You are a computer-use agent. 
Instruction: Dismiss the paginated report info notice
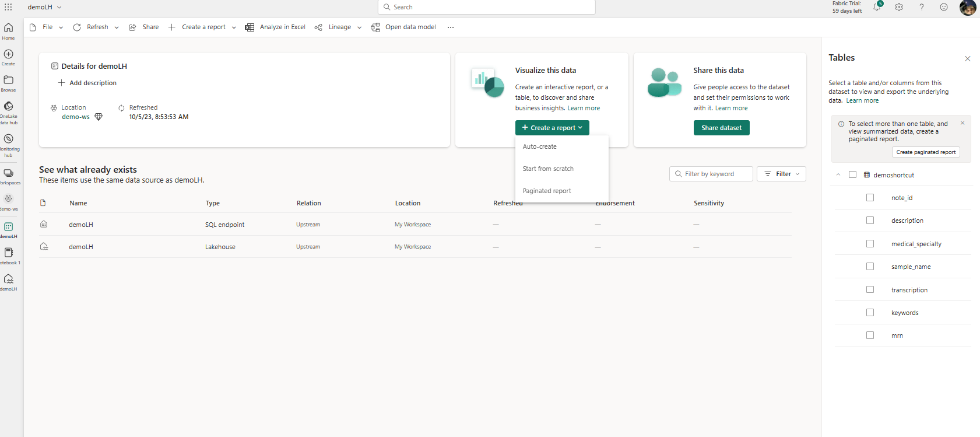[x=963, y=123]
